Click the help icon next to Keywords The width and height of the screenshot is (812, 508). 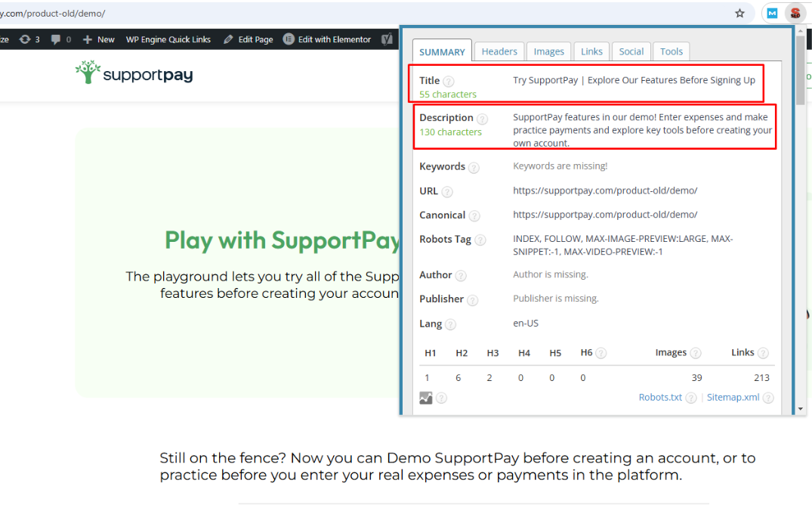click(x=474, y=168)
